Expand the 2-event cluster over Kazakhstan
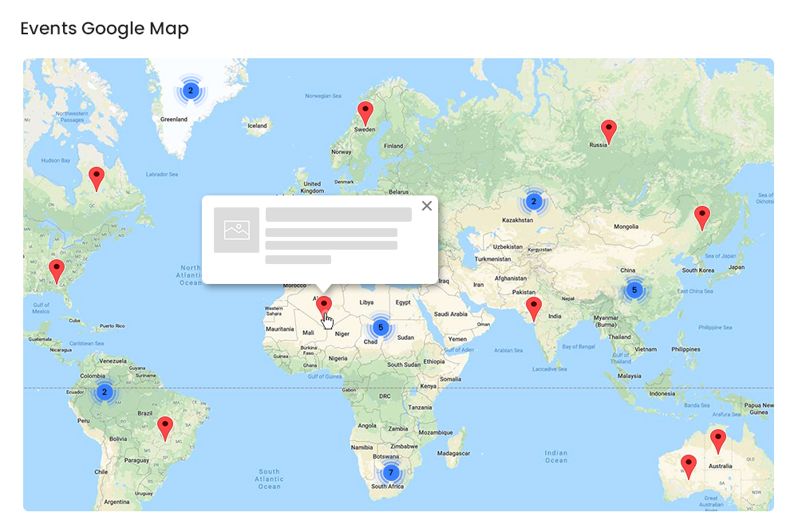 coord(533,201)
